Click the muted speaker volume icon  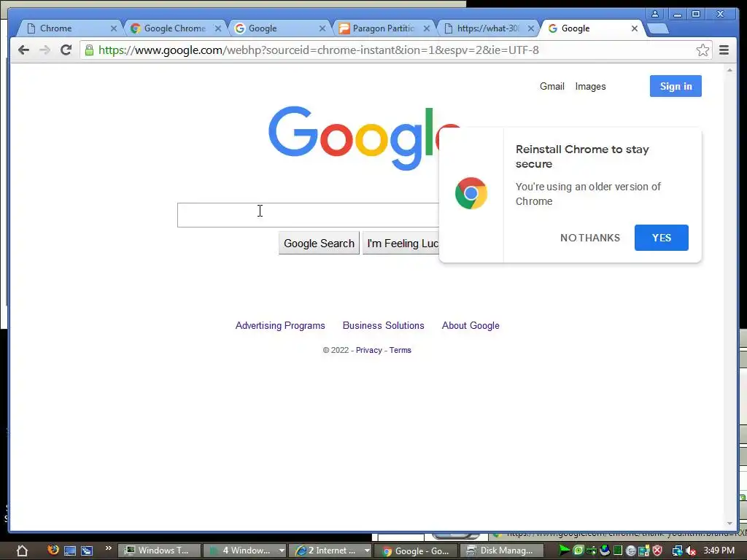click(x=691, y=551)
